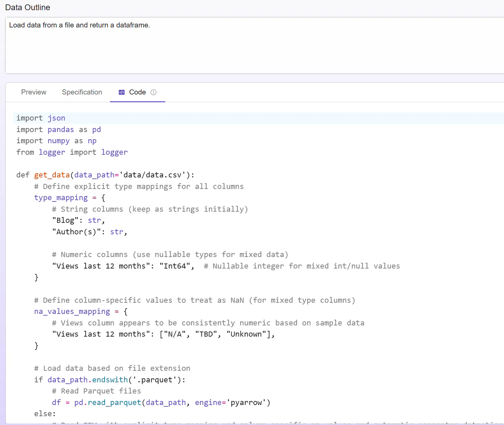Select the Code tab
The image size is (504, 425).
[137, 92]
